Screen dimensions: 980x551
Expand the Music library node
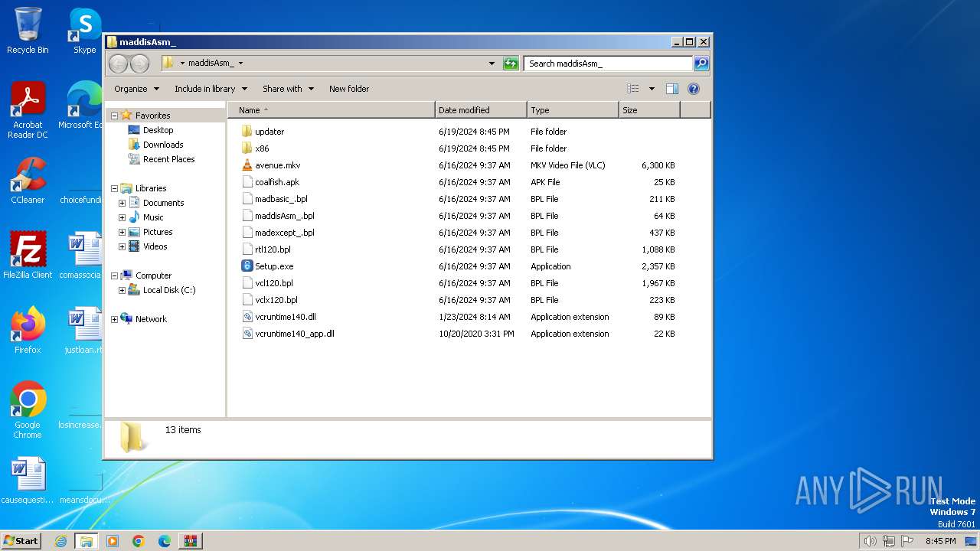122,217
